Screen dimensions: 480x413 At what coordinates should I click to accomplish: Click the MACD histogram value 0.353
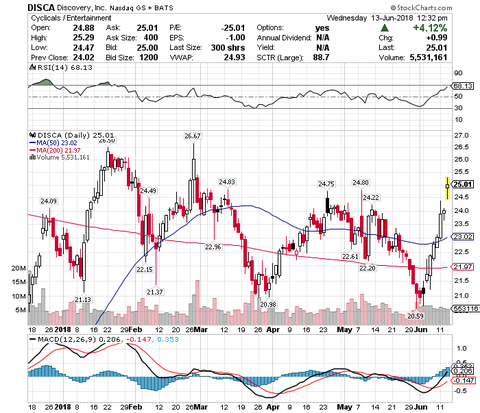tap(168, 340)
